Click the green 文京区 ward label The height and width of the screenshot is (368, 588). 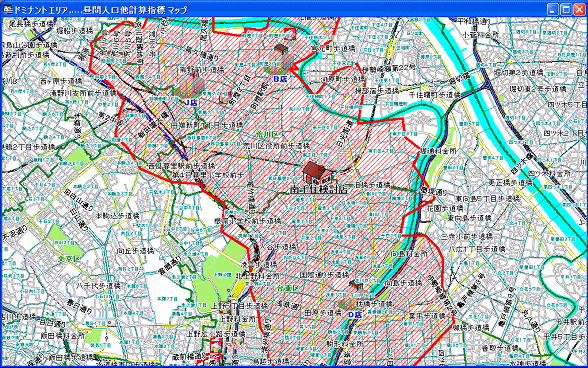click(69, 259)
